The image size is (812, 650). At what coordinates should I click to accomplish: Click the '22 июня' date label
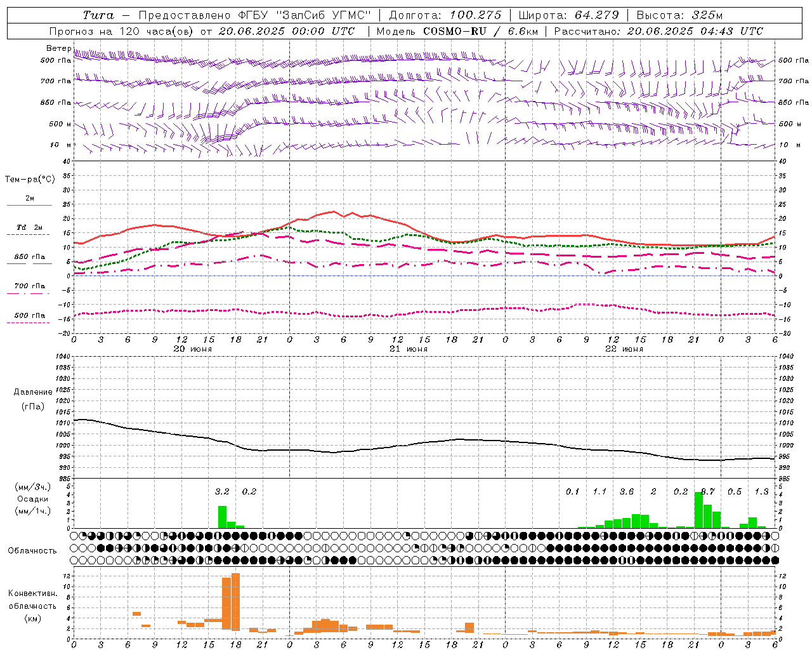pos(624,349)
